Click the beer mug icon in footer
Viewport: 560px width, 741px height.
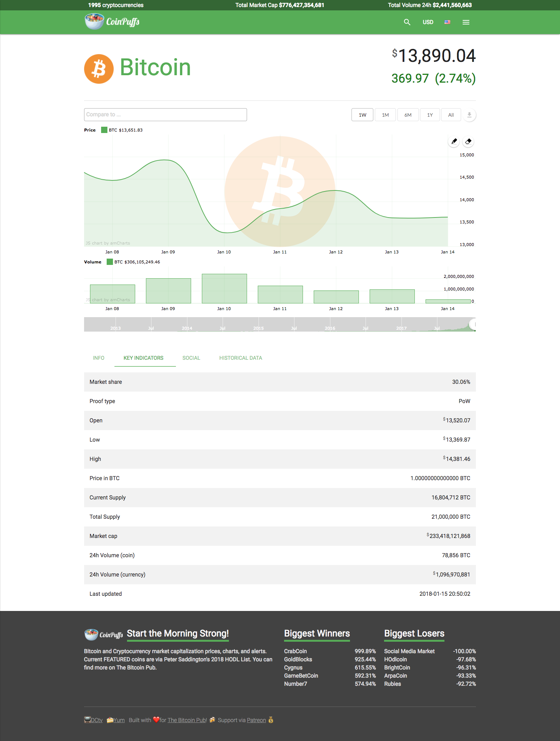coord(212,720)
